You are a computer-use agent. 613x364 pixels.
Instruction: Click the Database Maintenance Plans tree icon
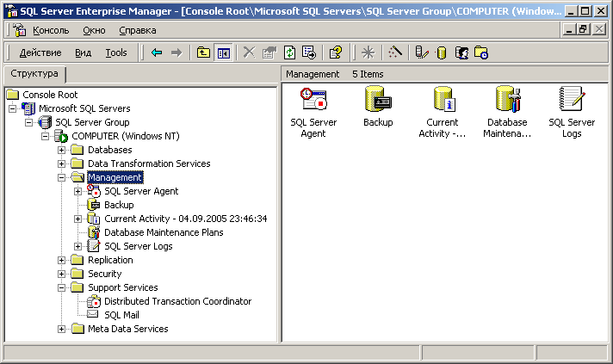coord(94,232)
